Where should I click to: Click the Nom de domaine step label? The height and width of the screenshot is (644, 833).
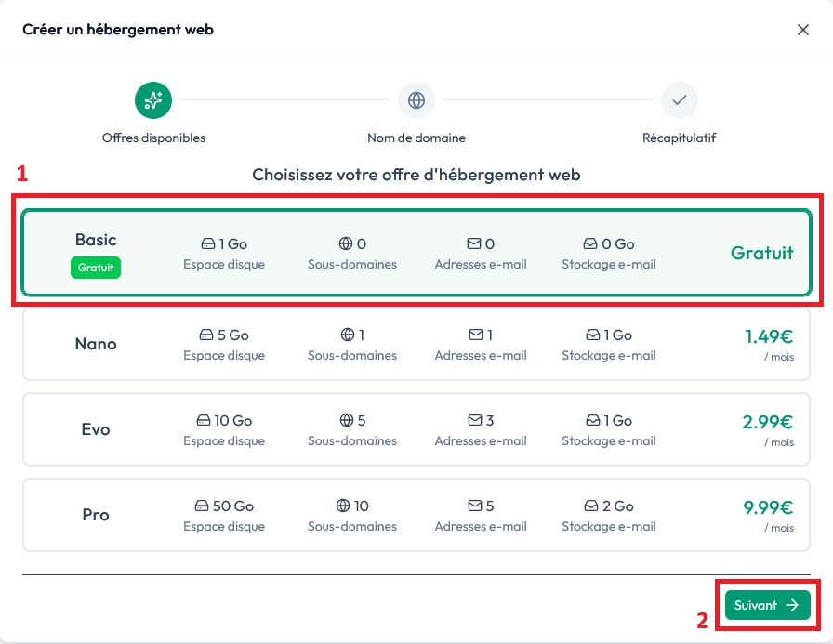click(416, 138)
